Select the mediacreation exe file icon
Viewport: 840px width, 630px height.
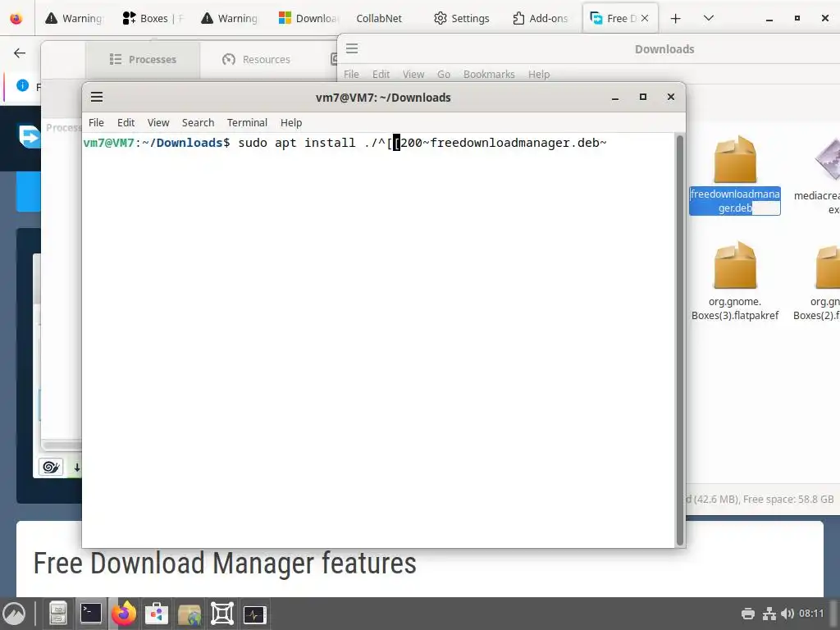click(828, 160)
